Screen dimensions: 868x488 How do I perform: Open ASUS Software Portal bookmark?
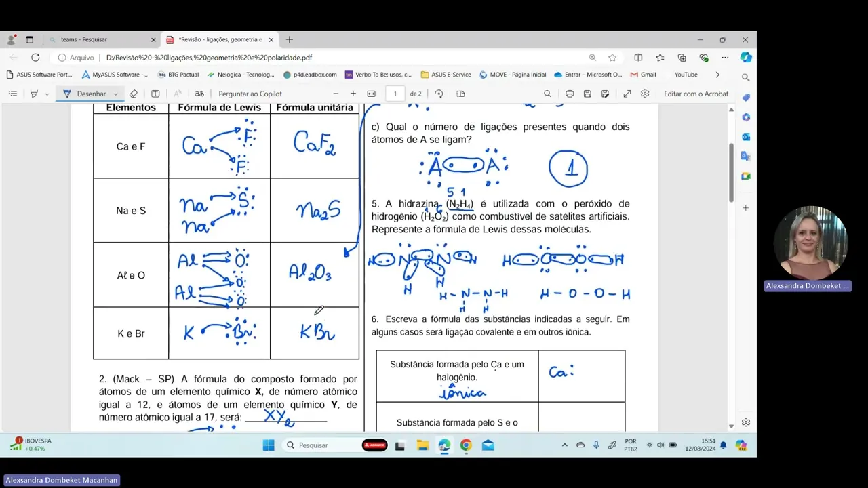(x=39, y=75)
